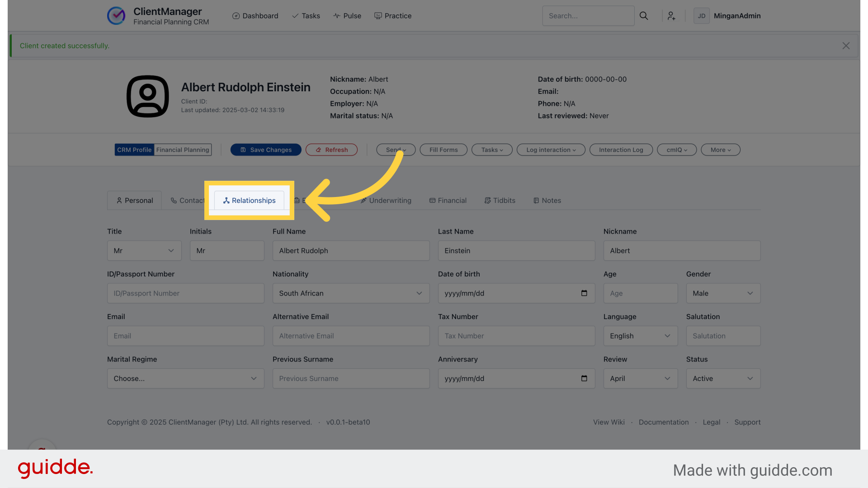Click the search magnifier icon
The width and height of the screenshot is (868, 488).
click(x=644, y=16)
